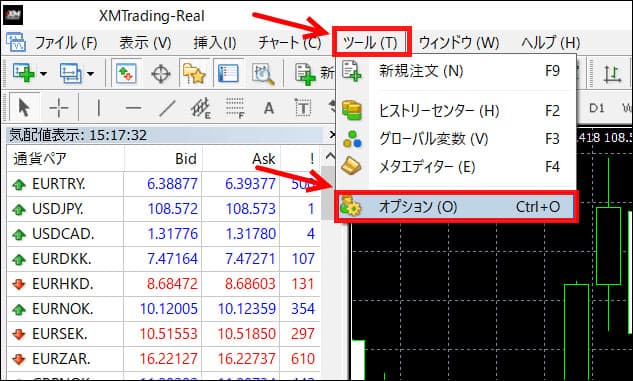Sort by the 通貨ペア column header

pyautogui.click(x=65, y=159)
